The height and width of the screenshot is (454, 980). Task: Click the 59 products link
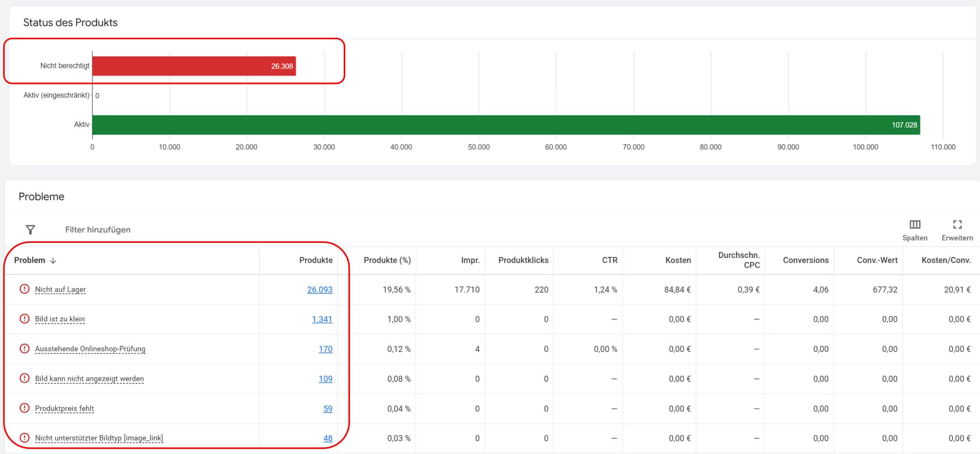(x=328, y=408)
